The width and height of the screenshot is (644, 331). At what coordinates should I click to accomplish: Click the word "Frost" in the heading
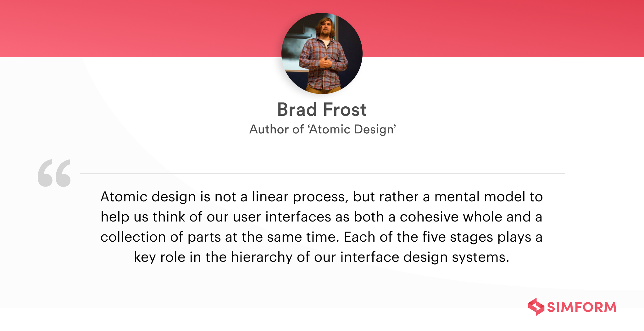(345, 110)
